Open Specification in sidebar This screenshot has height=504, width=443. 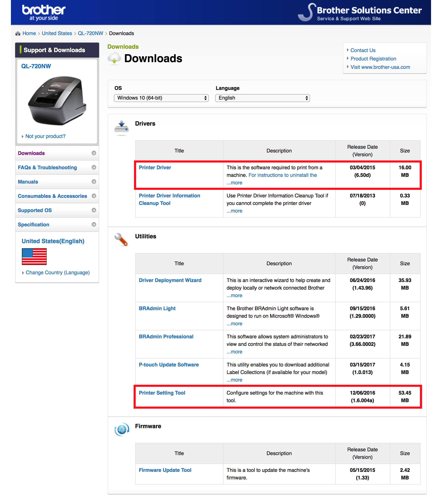click(57, 225)
